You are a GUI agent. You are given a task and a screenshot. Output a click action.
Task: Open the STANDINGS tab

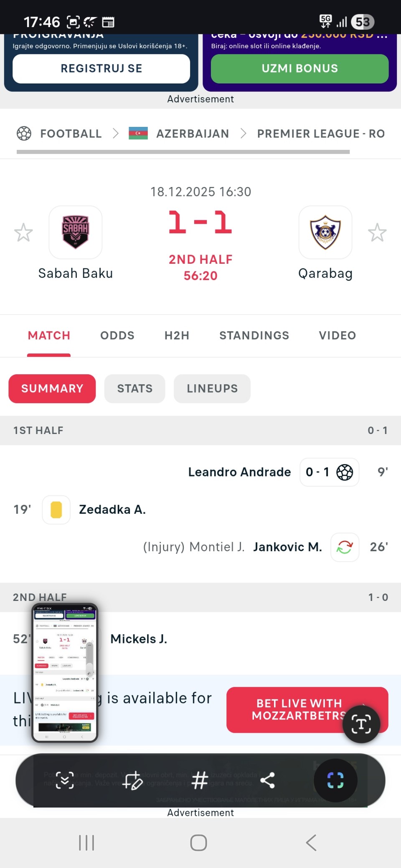254,336
